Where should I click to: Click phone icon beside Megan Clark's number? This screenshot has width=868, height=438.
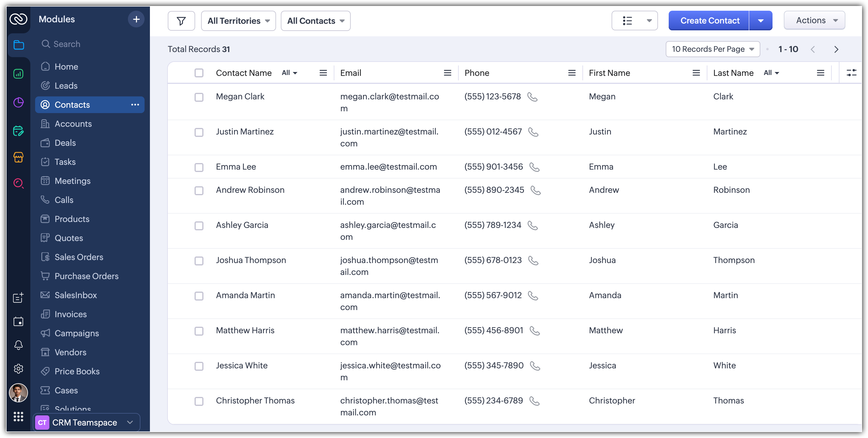[x=532, y=97]
